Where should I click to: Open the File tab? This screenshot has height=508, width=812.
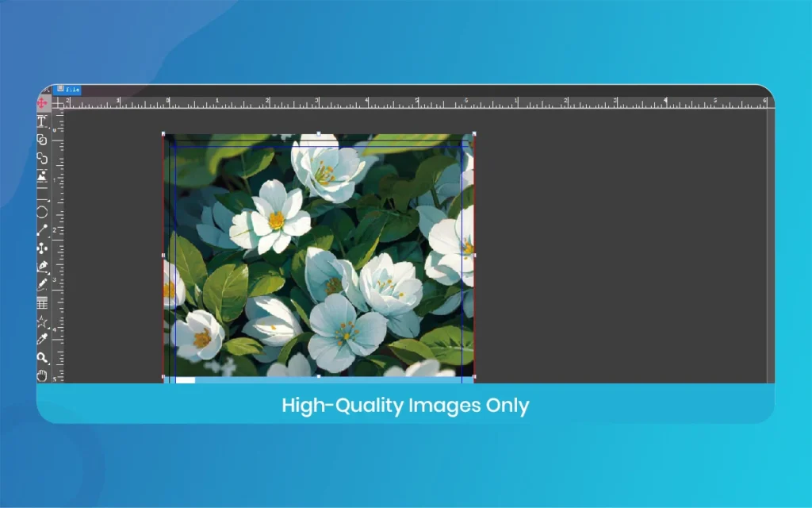coord(67,90)
